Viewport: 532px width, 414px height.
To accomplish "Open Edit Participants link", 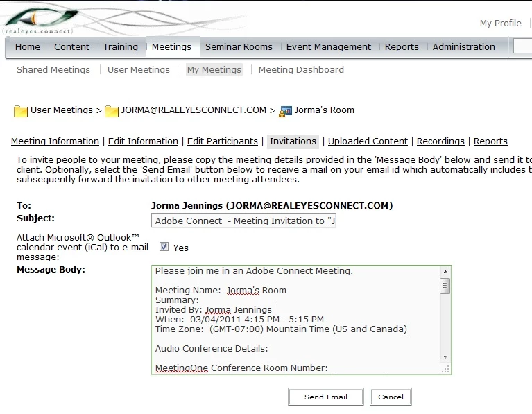I will pyautogui.click(x=222, y=141).
